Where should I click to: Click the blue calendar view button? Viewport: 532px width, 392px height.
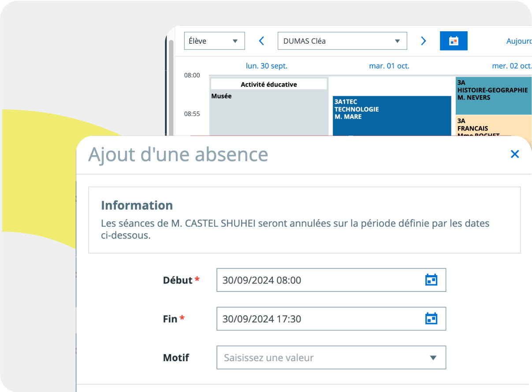(x=454, y=41)
